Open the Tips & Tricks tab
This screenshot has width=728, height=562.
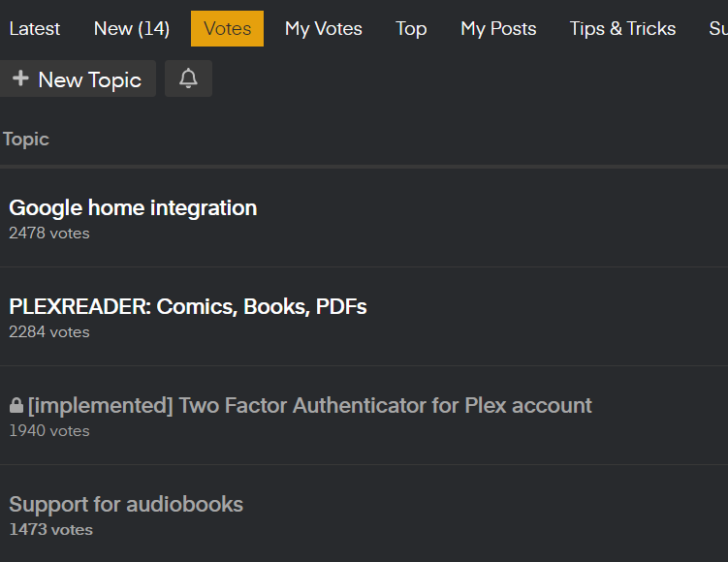[x=622, y=29]
